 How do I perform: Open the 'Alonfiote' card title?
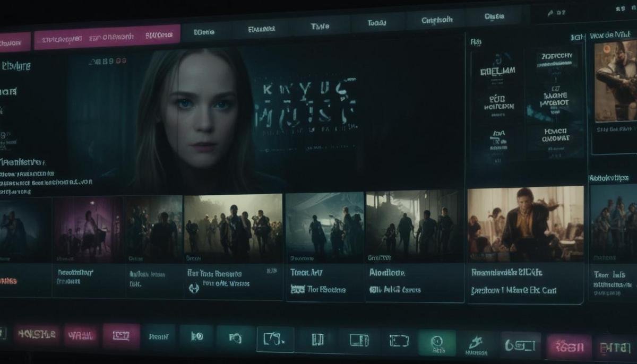click(387, 273)
